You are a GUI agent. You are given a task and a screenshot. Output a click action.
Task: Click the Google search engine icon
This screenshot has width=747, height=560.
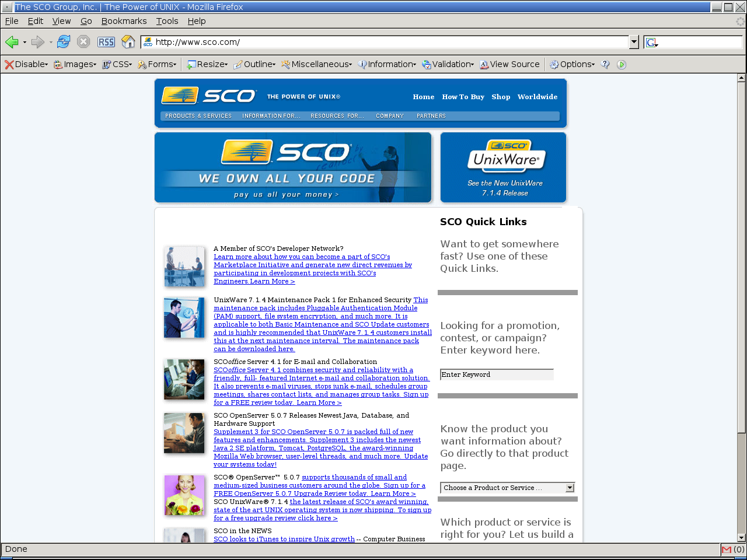coord(652,43)
